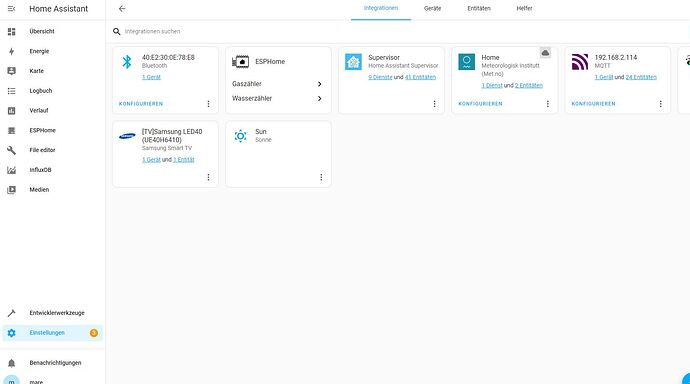Open Samsung TV card three-dot menu
The width and height of the screenshot is (690, 384).
[209, 177]
